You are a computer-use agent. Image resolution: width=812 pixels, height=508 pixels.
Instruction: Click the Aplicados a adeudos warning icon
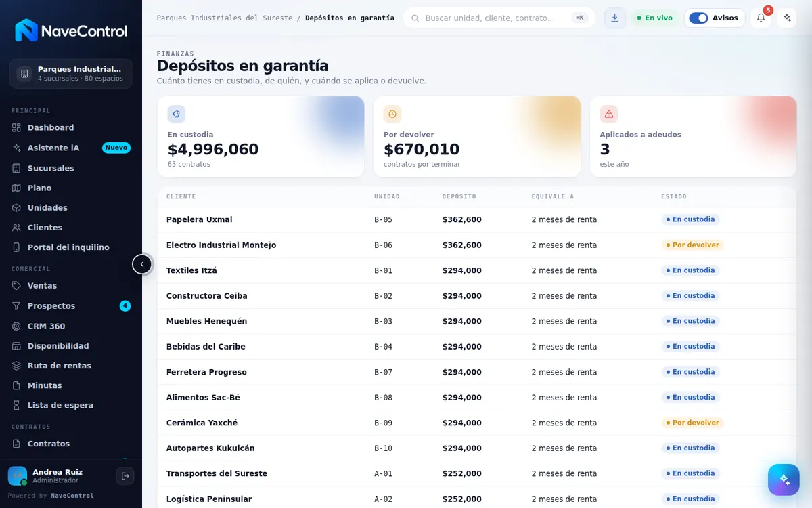point(609,114)
